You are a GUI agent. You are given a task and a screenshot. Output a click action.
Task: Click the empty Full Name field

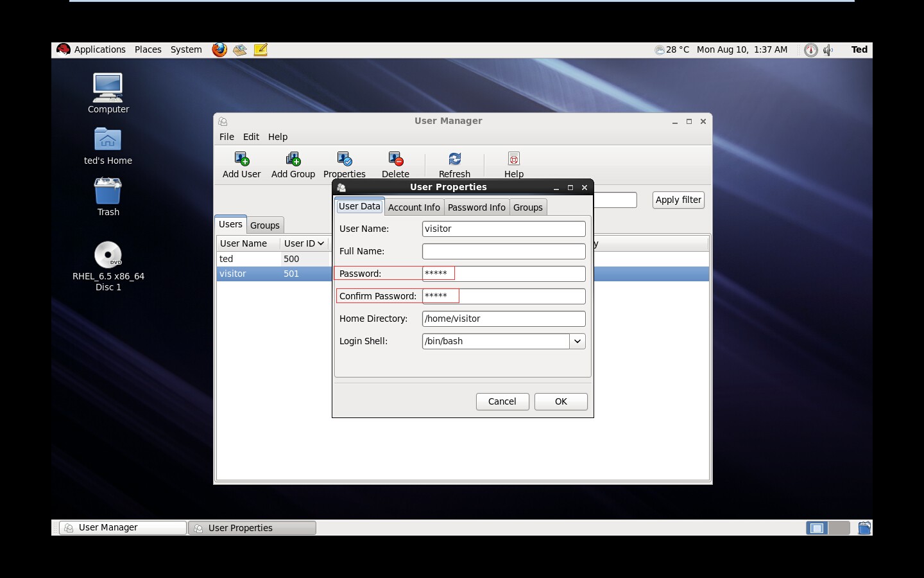click(x=504, y=251)
